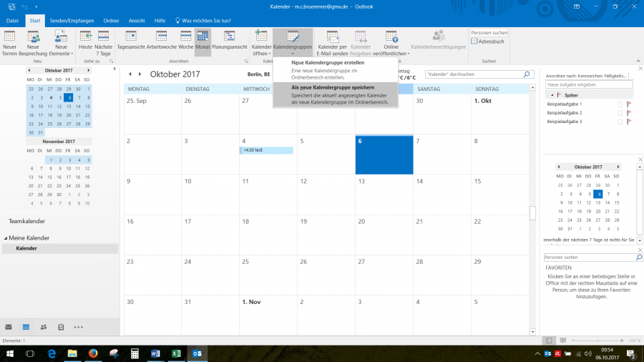Open Planungsansicht view

(229, 40)
